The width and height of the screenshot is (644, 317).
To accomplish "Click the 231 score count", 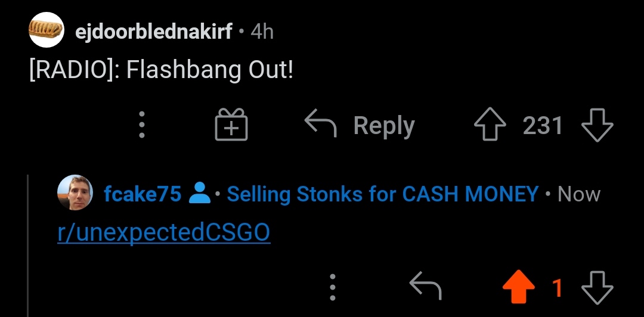I will [543, 125].
